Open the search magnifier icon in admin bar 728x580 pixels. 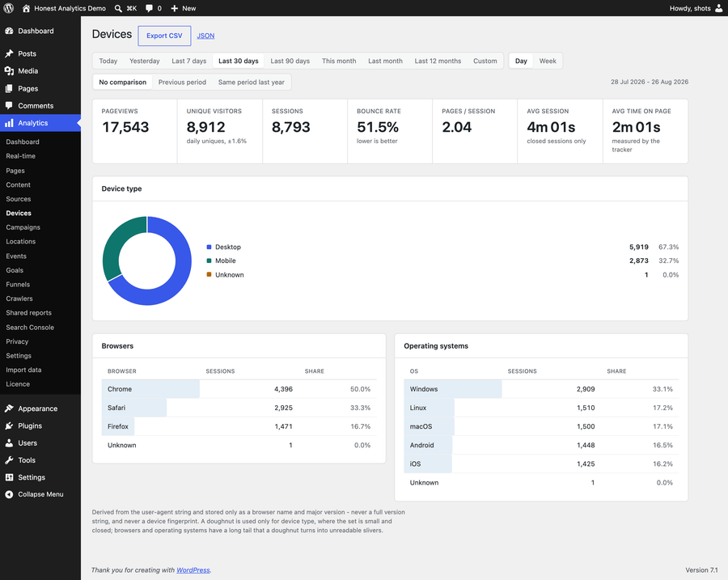pyautogui.click(x=118, y=8)
